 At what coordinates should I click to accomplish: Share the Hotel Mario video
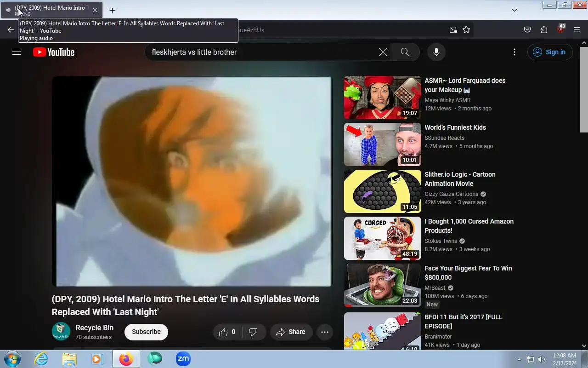point(291,332)
